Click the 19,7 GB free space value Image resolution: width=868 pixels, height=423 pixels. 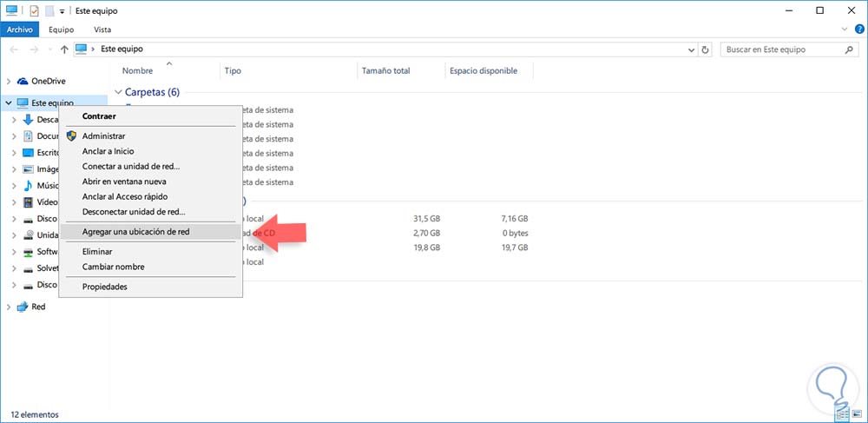pos(514,248)
